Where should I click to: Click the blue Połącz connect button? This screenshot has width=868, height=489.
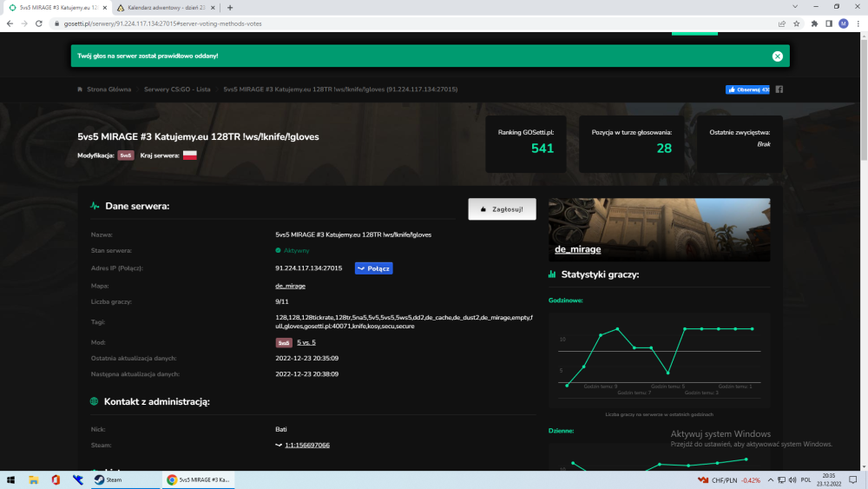(373, 268)
